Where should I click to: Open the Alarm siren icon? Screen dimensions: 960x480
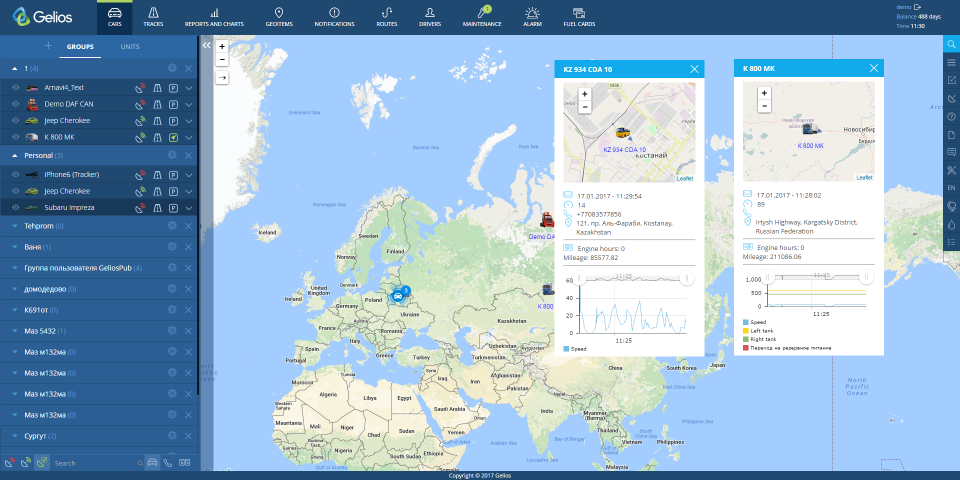[x=532, y=12]
